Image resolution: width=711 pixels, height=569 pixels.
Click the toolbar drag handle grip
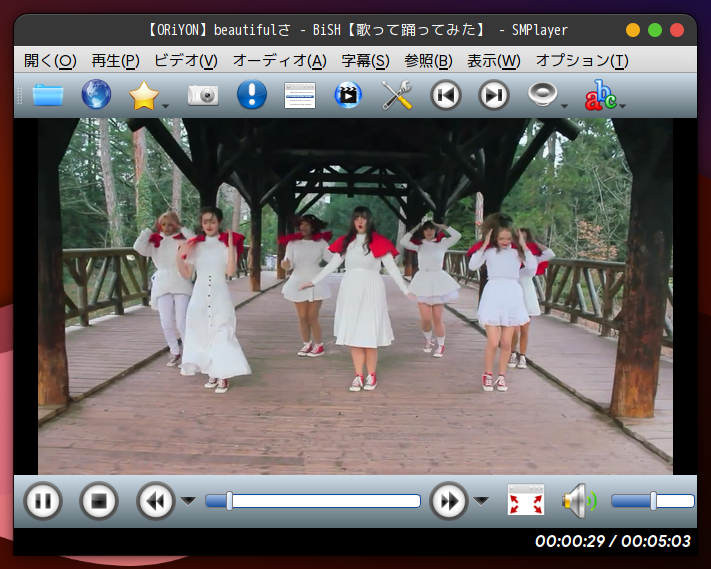point(19,95)
